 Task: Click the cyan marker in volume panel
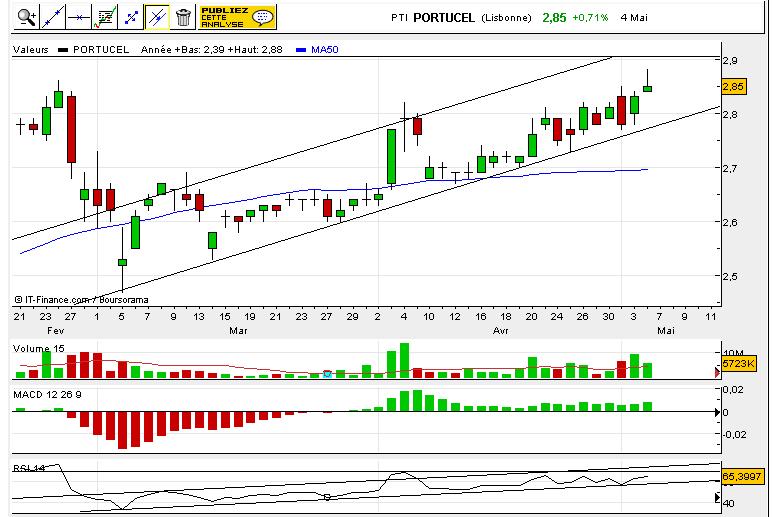pyautogui.click(x=327, y=374)
